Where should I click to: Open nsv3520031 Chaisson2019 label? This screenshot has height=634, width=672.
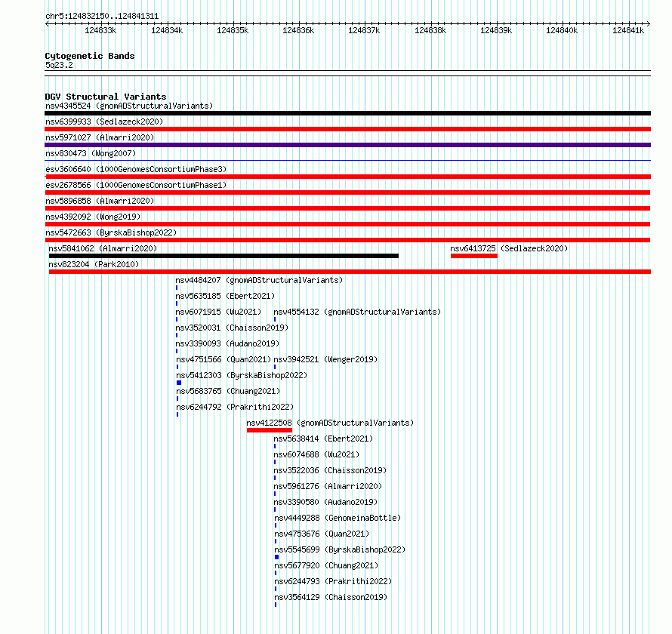coord(232,328)
